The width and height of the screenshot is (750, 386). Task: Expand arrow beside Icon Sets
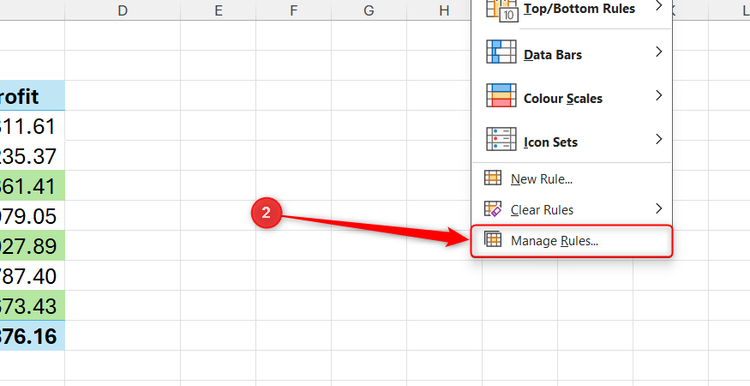click(659, 139)
